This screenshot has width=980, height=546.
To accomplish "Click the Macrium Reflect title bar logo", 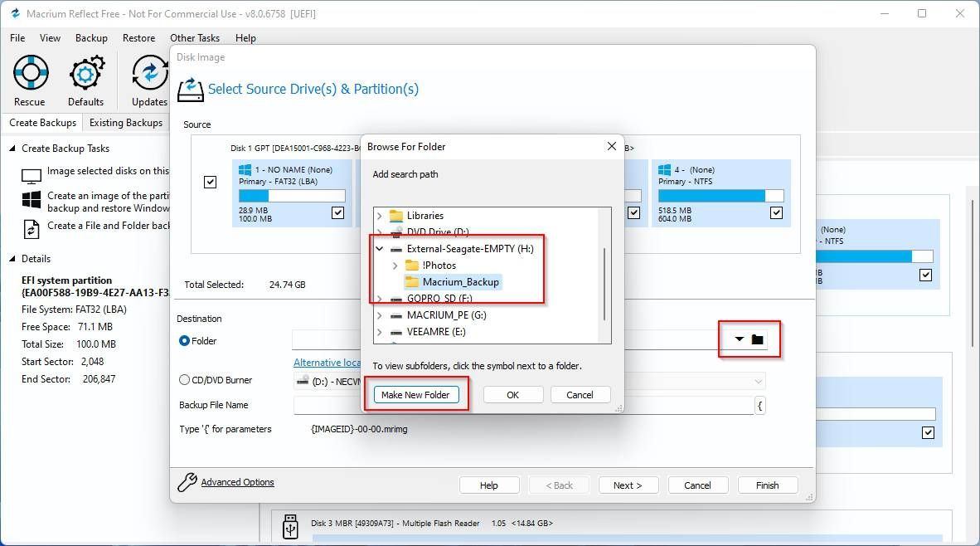I will pyautogui.click(x=15, y=13).
